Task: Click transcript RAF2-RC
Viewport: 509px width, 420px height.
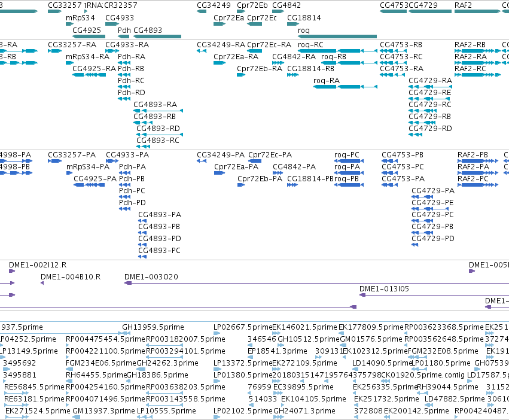Action: pos(470,69)
